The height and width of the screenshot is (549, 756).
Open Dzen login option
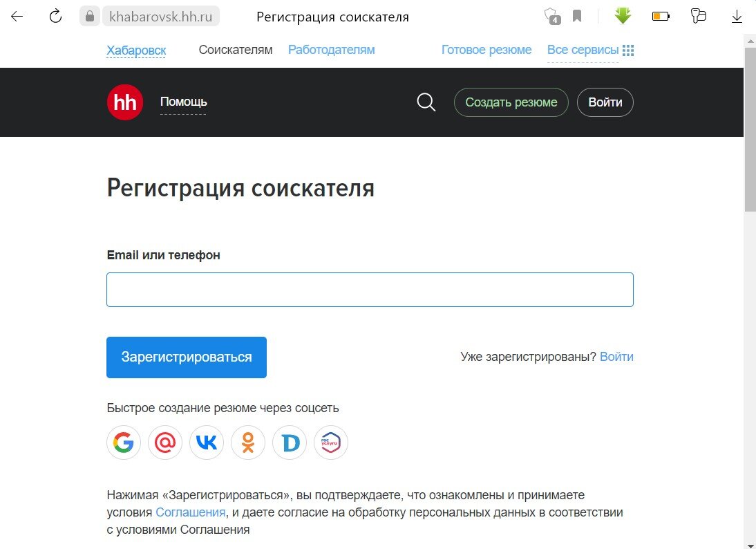[289, 443]
